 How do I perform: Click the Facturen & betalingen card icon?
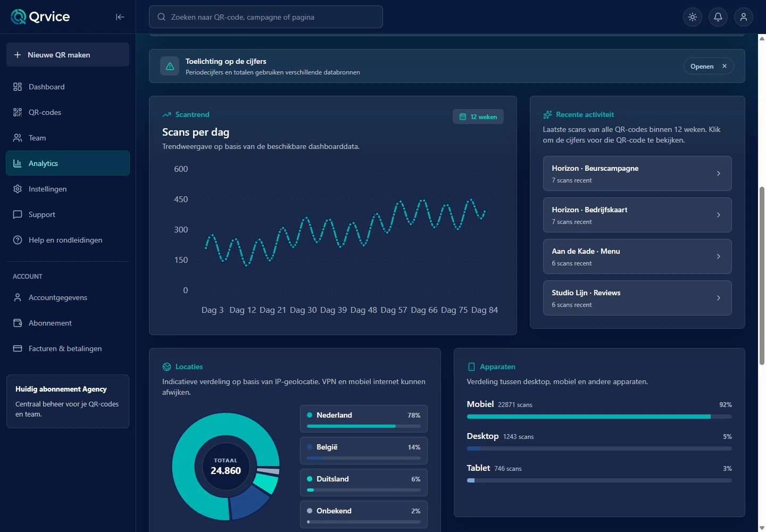point(18,348)
